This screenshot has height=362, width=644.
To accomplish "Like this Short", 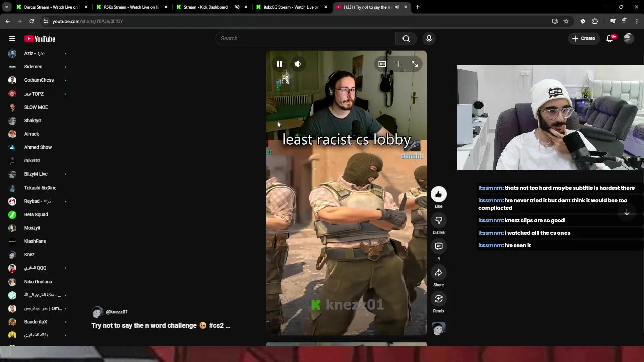I will click(438, 194).
